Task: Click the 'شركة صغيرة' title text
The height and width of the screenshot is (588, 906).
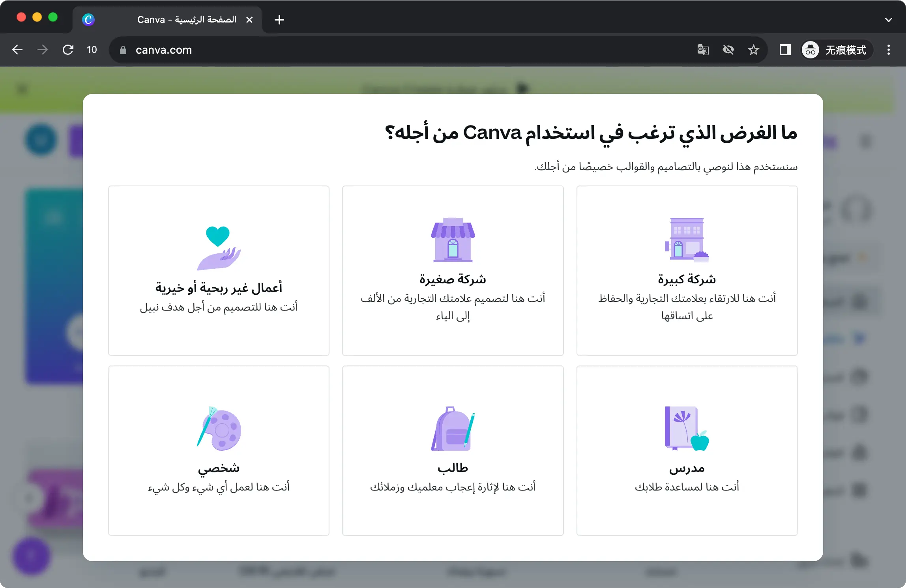Action: pyautogui.click(x=453, y=279)
